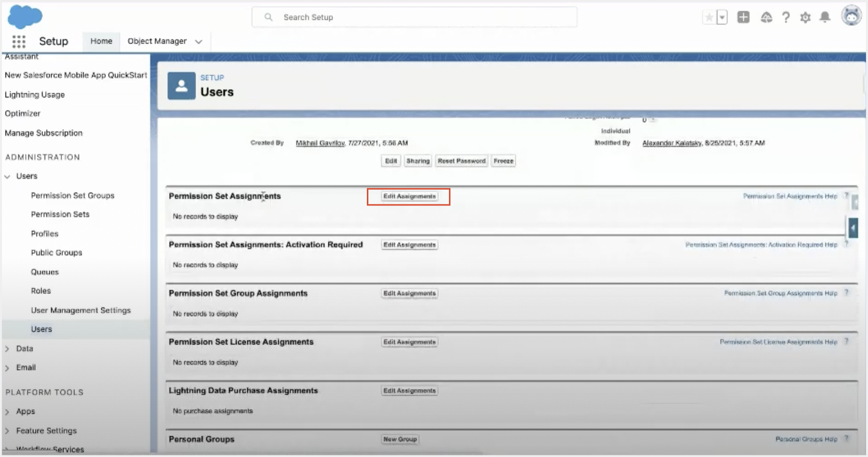Open Lightning Usage in sidebar
This screenshot has width=868, height=457.
34,94
